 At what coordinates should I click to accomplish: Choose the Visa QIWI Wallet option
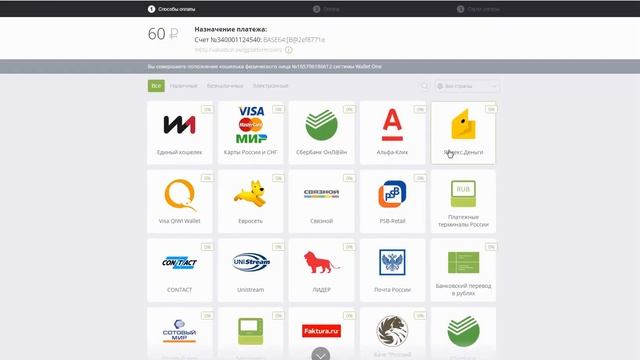click(x=180, y=202)
